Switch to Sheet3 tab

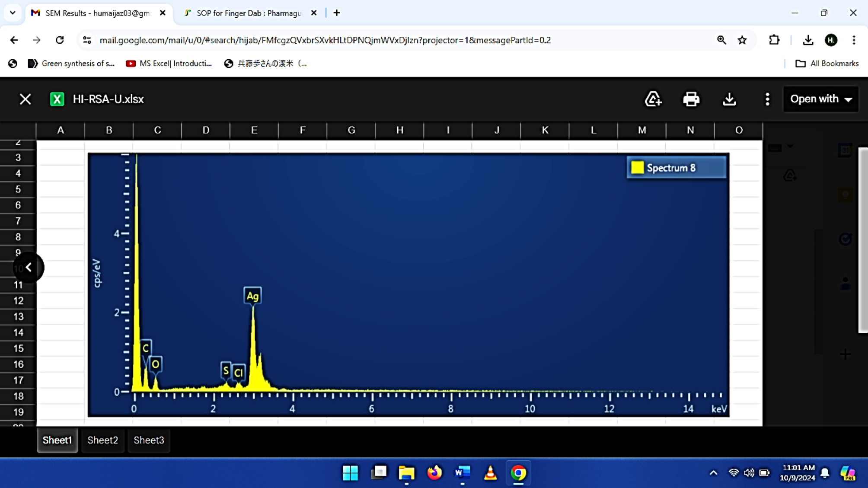[149, 440]
